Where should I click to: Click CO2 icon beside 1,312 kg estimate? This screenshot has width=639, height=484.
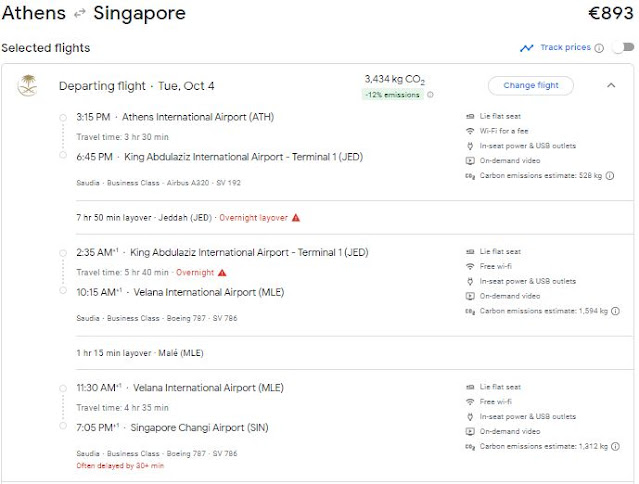470,447
